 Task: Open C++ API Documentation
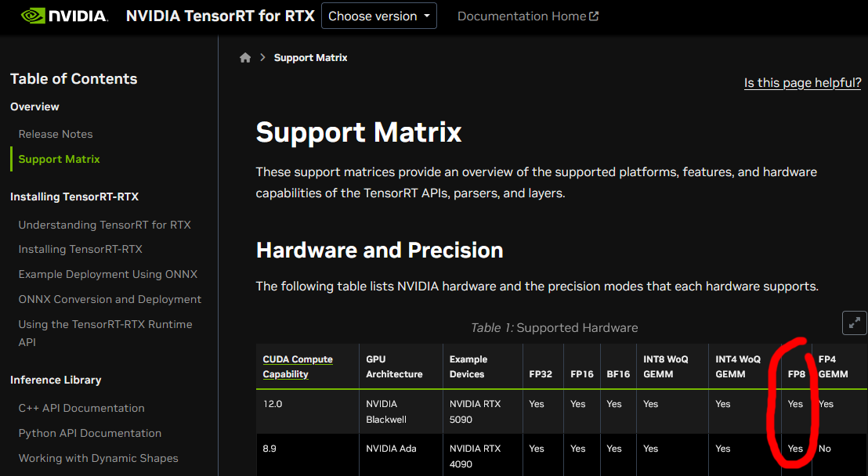[x=81, y=408]
